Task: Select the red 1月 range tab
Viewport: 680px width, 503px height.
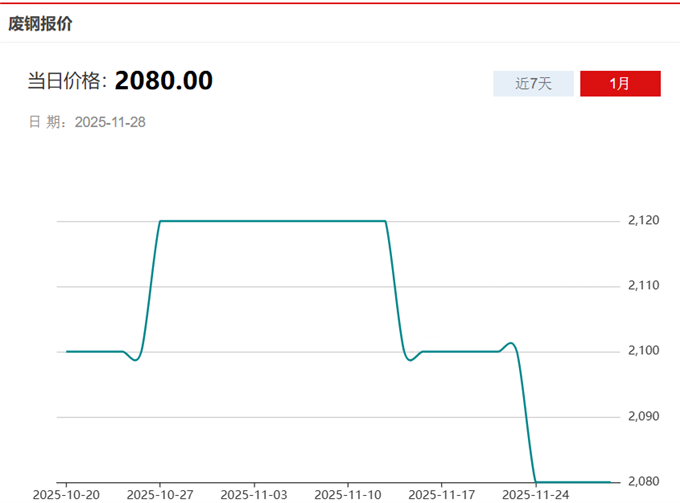Action: coord(620,84)
